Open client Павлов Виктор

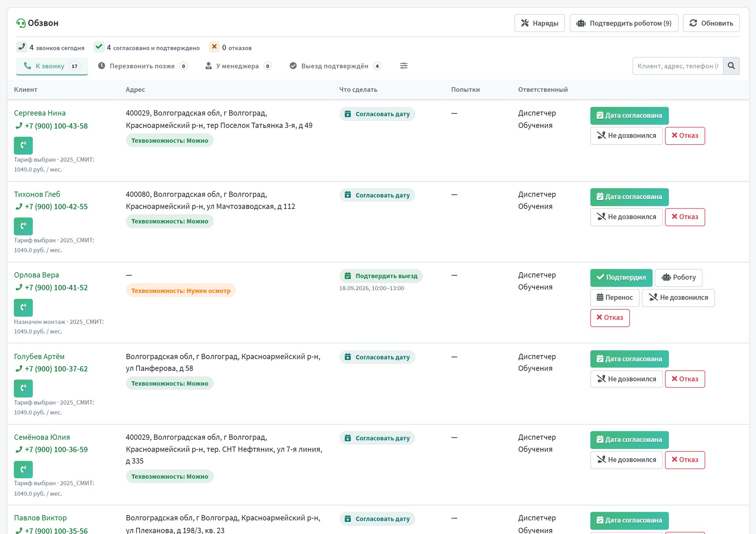[x=40, y=518]
